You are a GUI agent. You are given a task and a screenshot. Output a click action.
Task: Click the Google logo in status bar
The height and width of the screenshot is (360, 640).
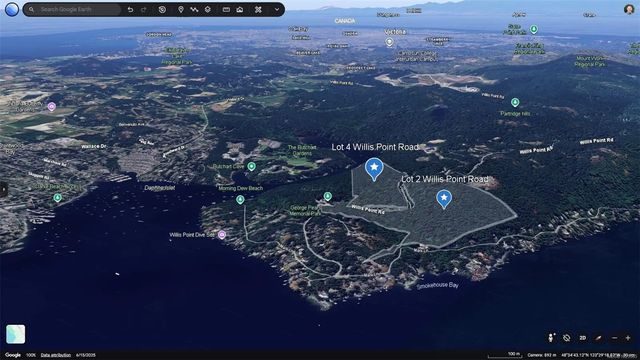13,355
